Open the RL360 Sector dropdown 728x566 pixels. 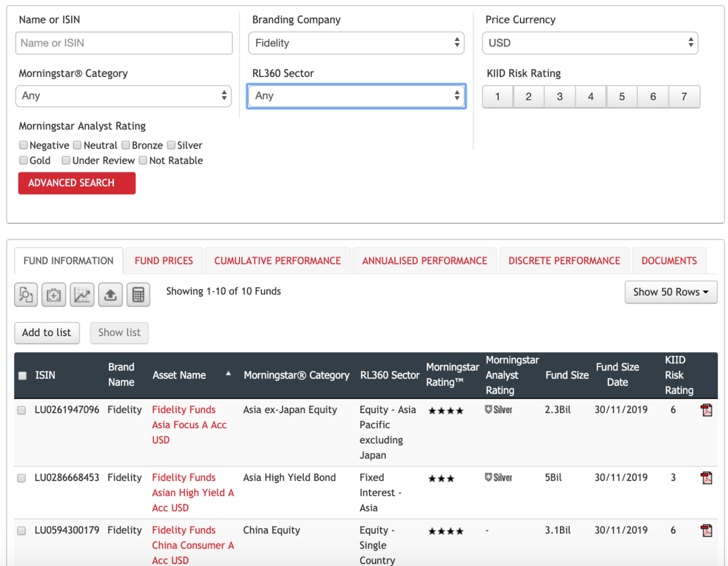pyautogui.click(x=356, y=96)
